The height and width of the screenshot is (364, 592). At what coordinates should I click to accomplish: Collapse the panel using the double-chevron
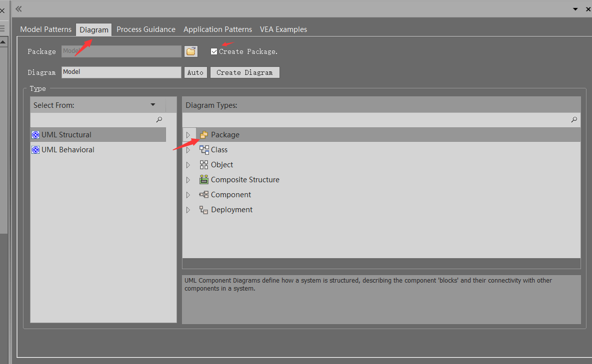18,8
